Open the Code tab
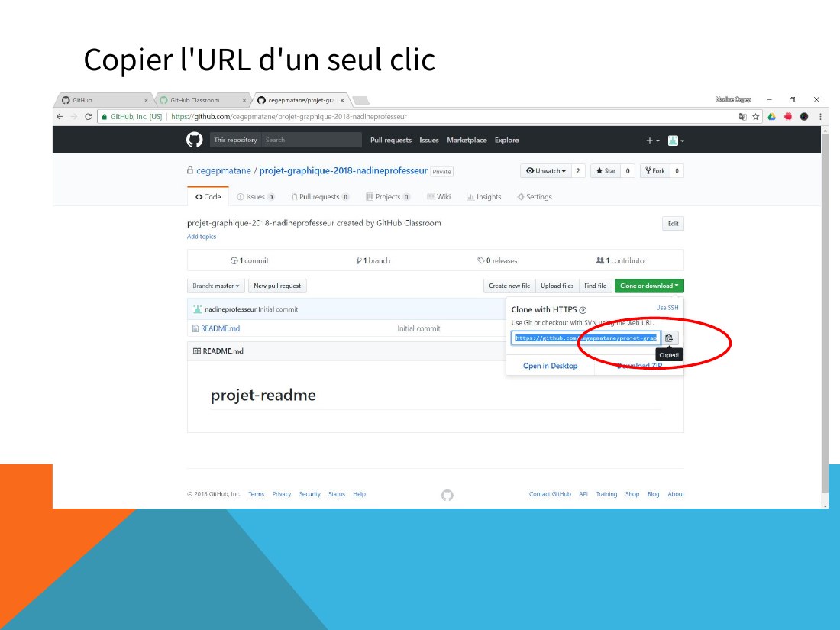Image resolution: width=840 pixels, height=630 pixels. 208,196
